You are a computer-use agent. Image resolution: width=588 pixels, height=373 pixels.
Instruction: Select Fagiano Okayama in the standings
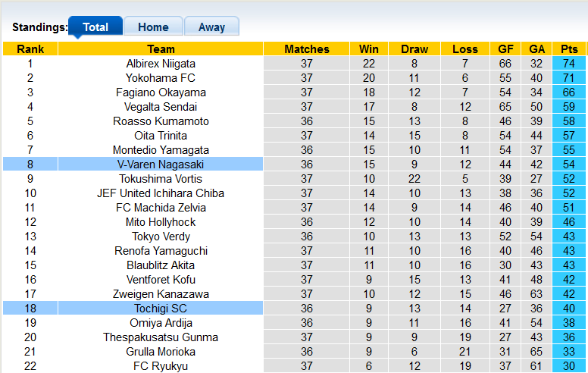[161, 92]
